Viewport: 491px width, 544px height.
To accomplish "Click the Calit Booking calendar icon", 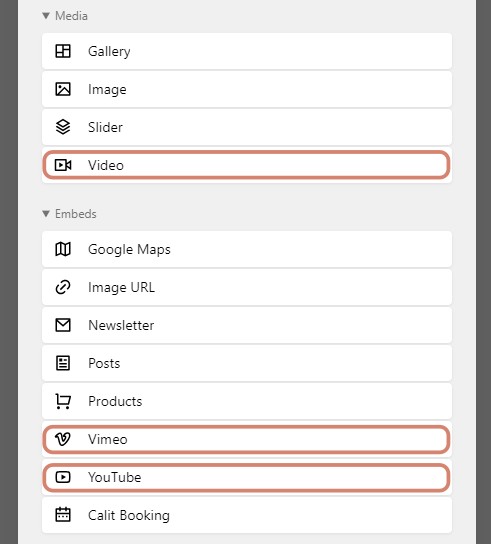I will pyautogui.click(x=63, y=515).
